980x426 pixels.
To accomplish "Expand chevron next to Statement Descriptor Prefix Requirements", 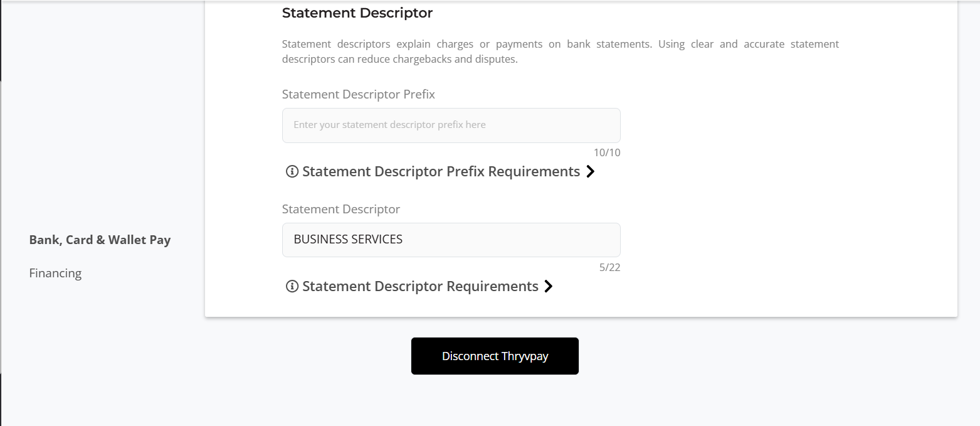I will tap(590, 171).
